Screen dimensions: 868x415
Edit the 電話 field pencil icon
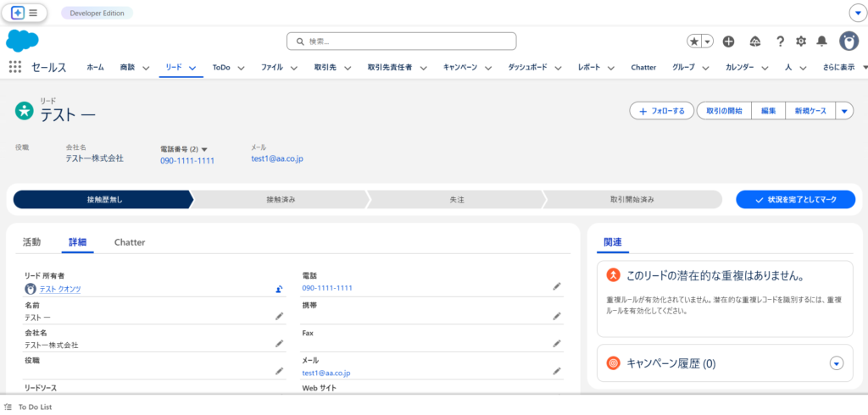coord(557,287)
